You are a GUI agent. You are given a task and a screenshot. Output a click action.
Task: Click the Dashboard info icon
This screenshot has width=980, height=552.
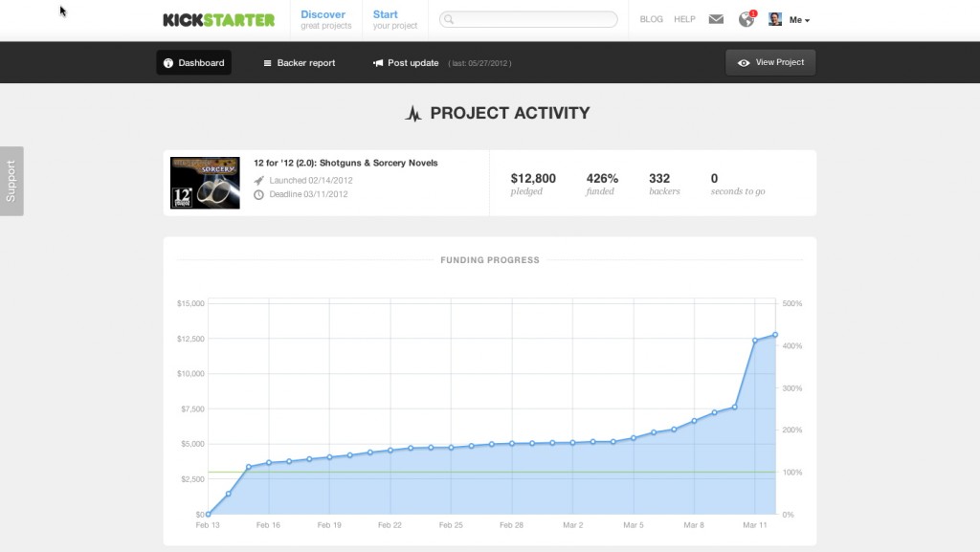168,63
